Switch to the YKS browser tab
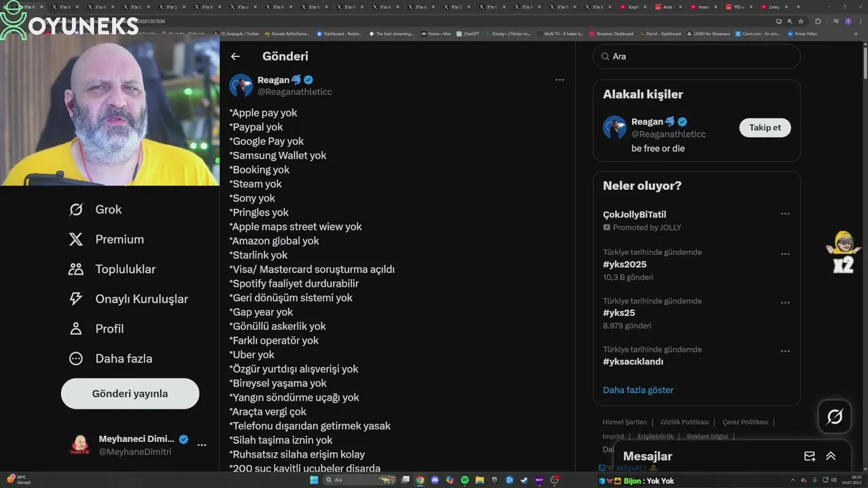868x488 pixels. click(739, 7)
